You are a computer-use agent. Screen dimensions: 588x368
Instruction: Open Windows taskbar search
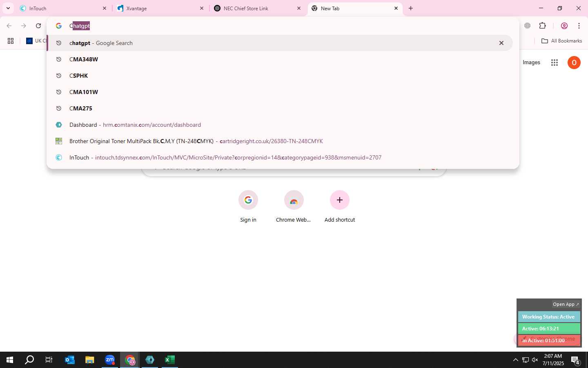click(x=29, y=360)
